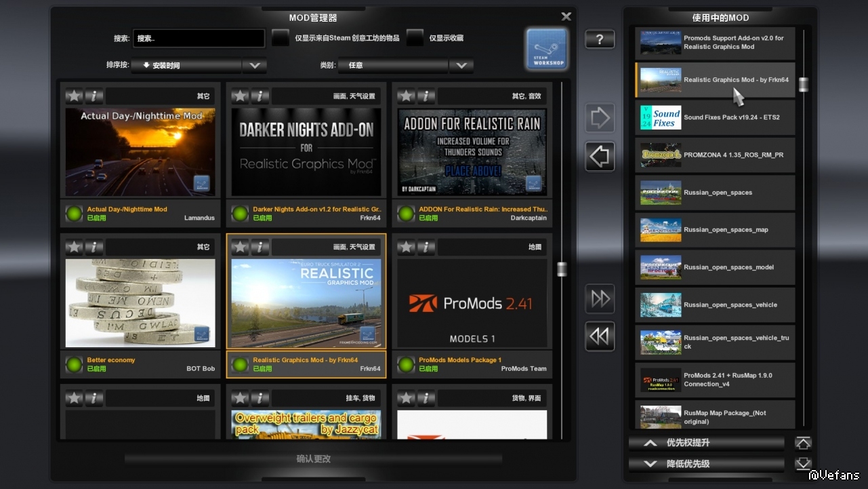This screenshot has height=489, width=868.
Task: Star the card tagged 货物, 界面
Action: (x=407, y=398)
